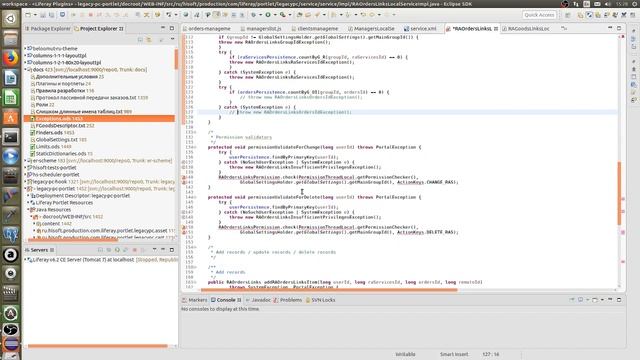The image size is (640, 360).
Task: Open Firefox from the Ubuntu launcher
Action: tap(11, 58)
